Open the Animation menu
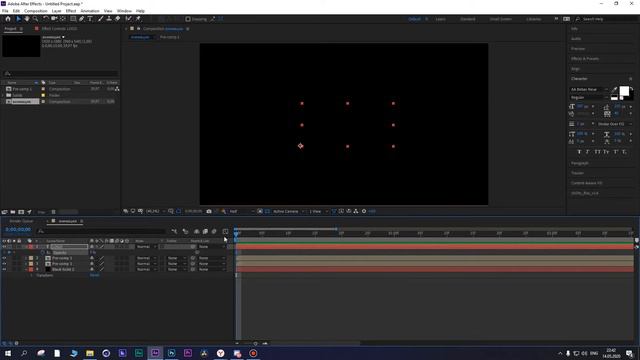Viewport: 640px width, 360px height. (90, 11)
